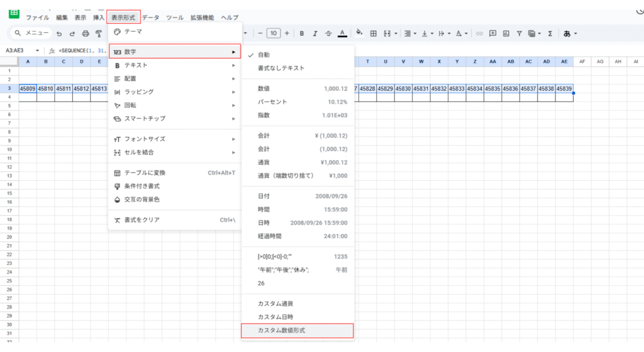Click the font size input field
Screen dimensions: 644x352
pos(273,33)
